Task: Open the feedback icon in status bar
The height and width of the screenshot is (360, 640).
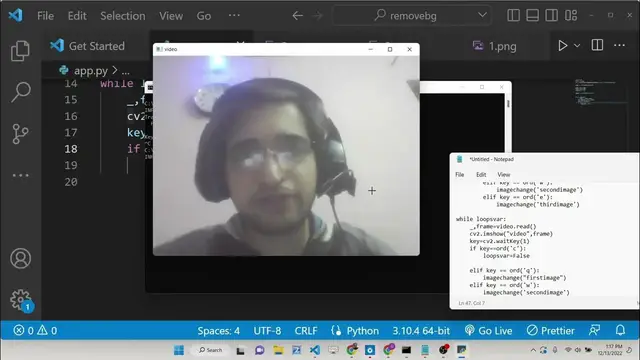Action: [594, 330]
